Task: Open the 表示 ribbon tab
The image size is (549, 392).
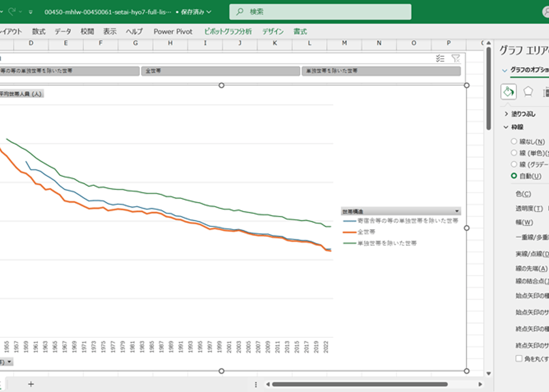Action: click(110, 31)
